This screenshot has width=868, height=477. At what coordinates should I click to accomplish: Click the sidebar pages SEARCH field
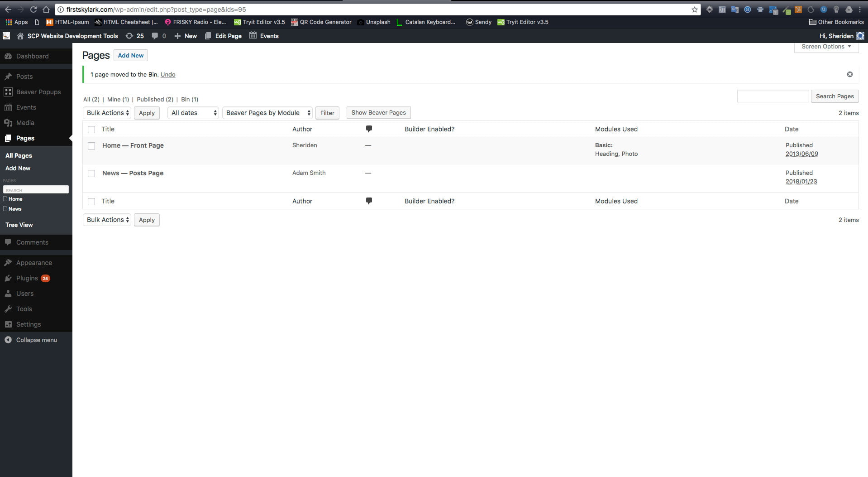(x=36, y=190)
